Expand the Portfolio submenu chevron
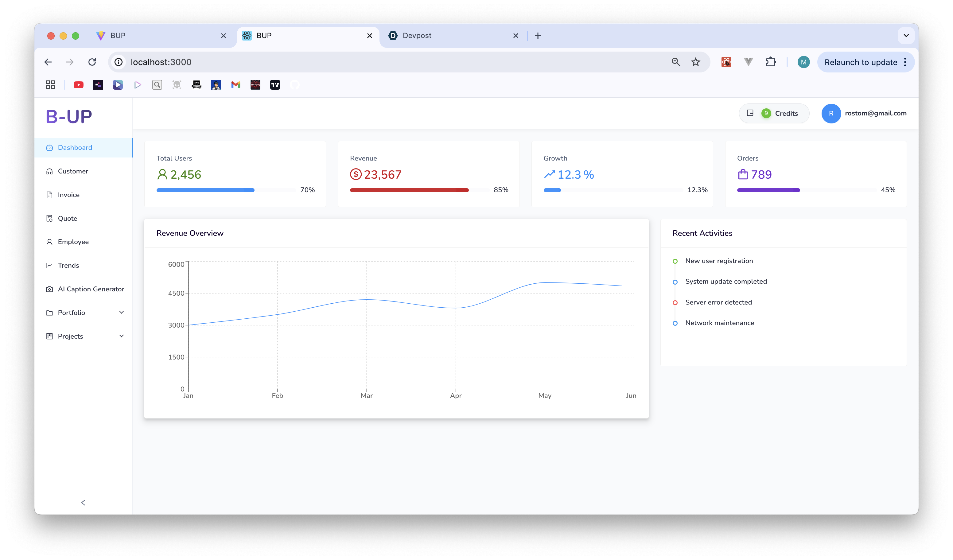 coord(121,312)
